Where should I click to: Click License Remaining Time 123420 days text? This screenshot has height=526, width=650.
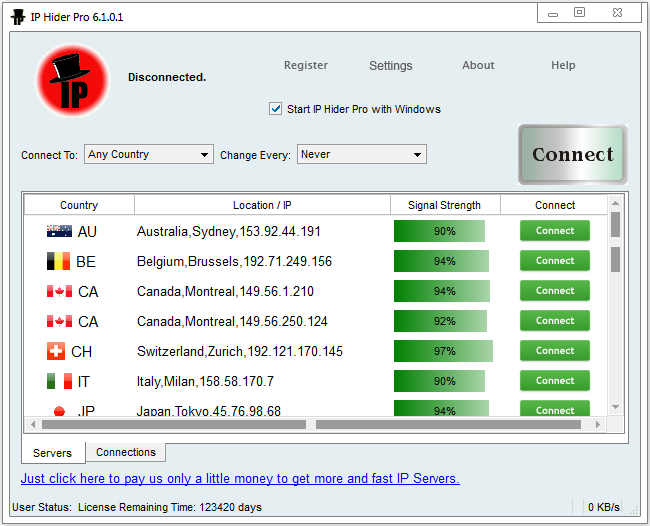click(x=170, y=507)
